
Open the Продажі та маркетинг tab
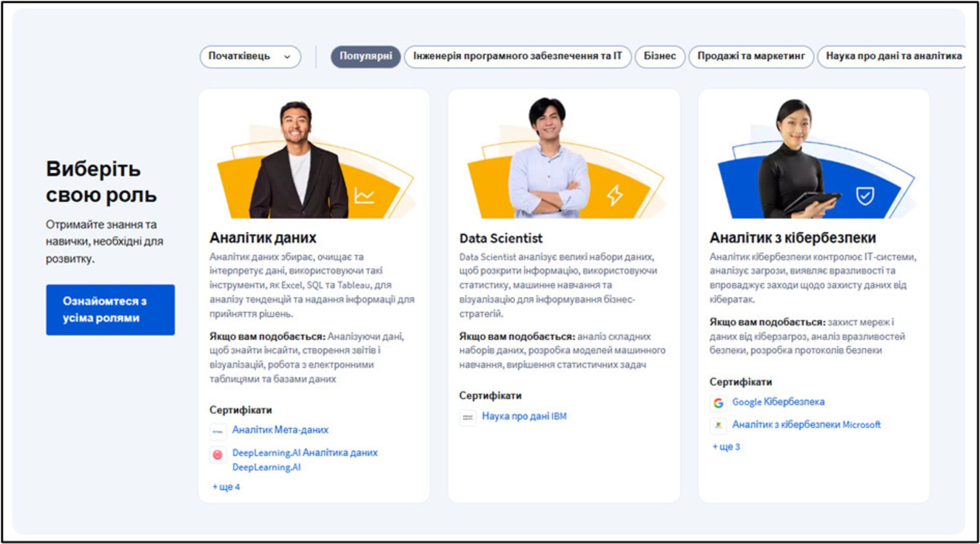click(751, 56)
